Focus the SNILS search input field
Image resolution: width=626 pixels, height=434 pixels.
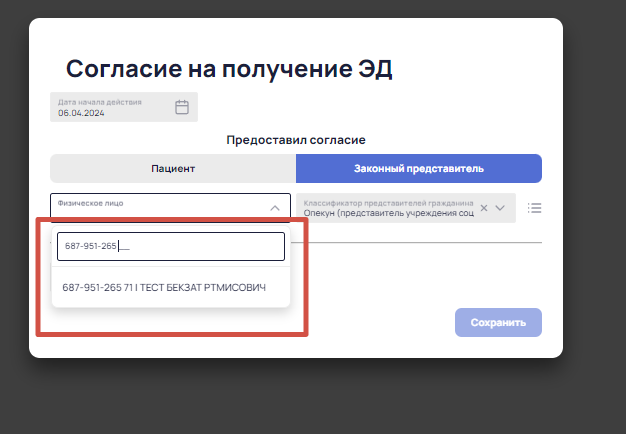coord(171,246)
